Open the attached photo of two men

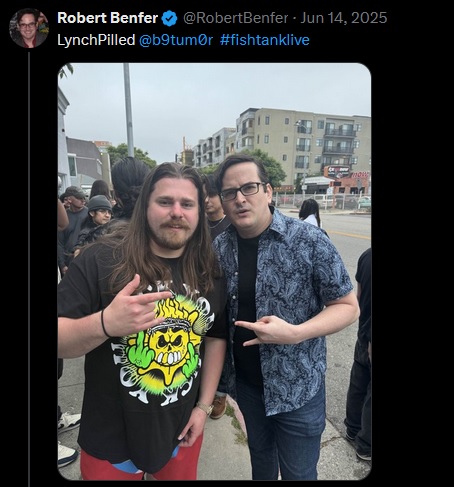pyautogui.click(x=214, y=271)
